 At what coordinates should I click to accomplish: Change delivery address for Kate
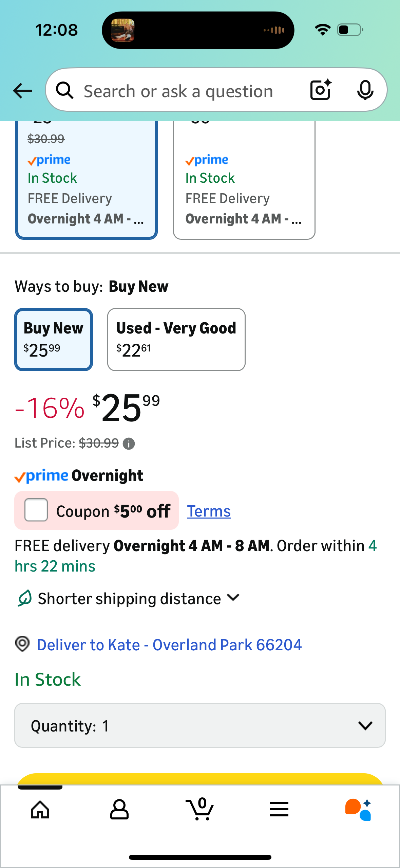pyautogui.click(x=169, y=645)
